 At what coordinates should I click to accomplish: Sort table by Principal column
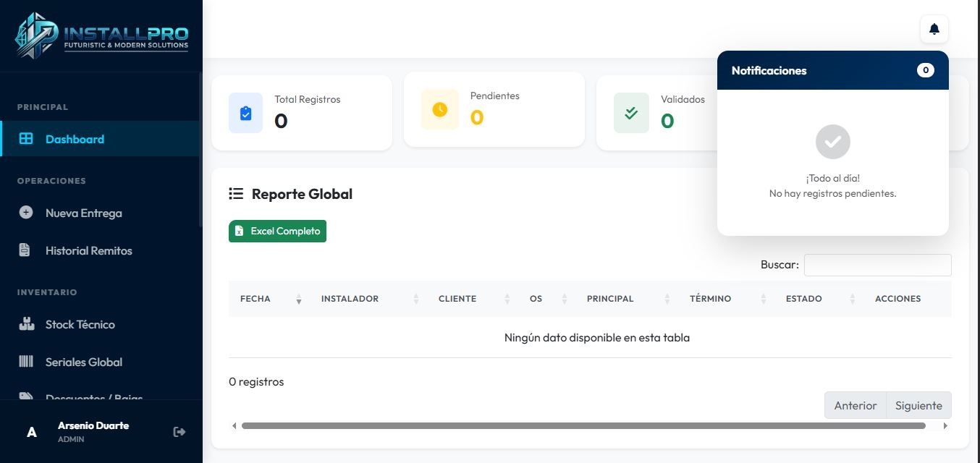pos(627,299)
